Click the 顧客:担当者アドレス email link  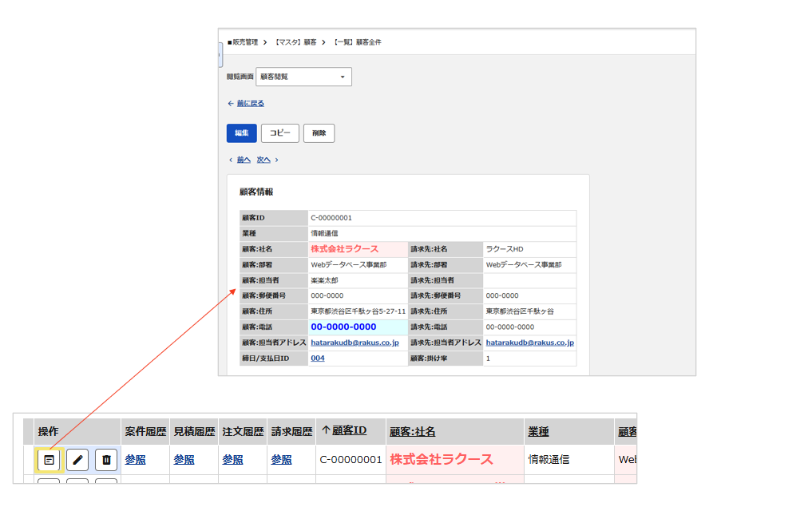tap(355, 343)
